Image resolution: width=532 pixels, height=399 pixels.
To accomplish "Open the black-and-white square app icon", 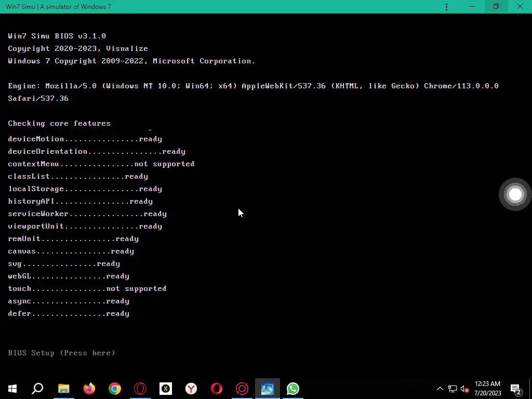I will coord(166,389).
